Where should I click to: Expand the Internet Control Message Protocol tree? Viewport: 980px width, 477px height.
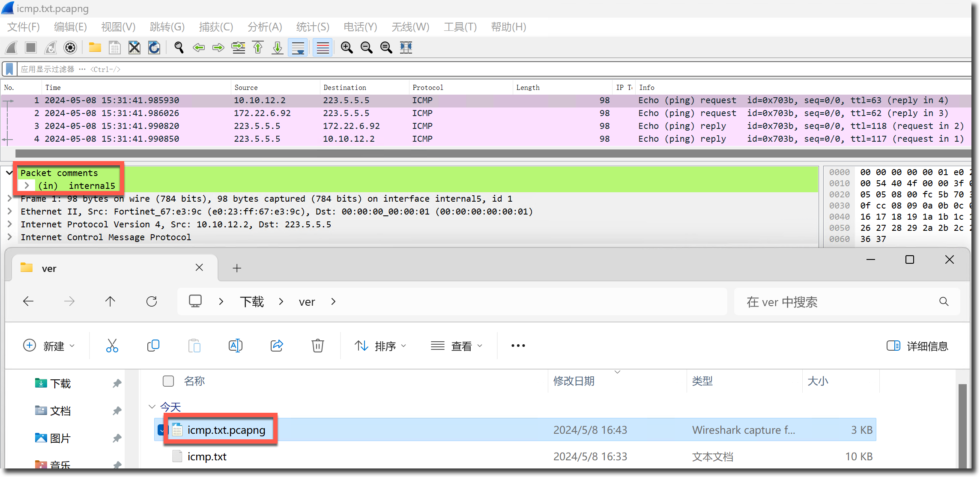(x=9, y=237)
